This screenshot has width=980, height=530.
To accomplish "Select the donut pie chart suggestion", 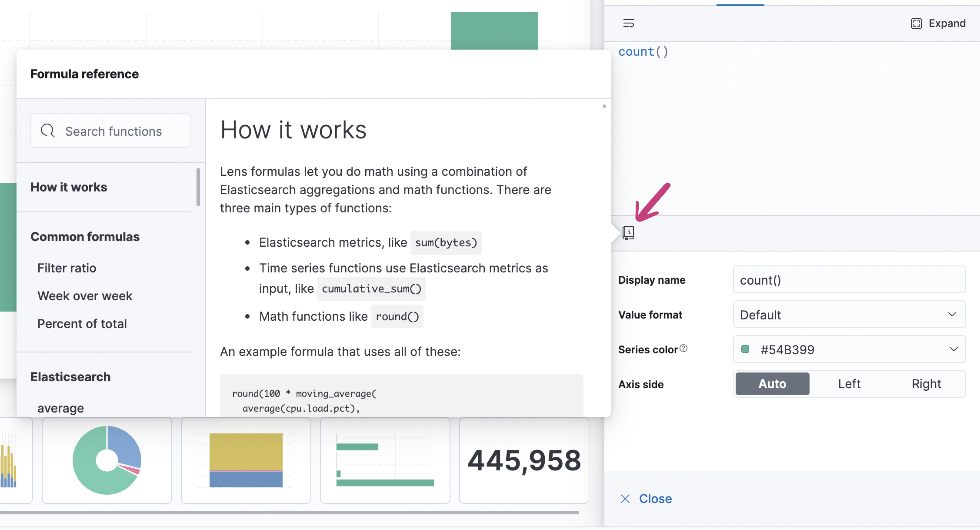I will point(107,460).
